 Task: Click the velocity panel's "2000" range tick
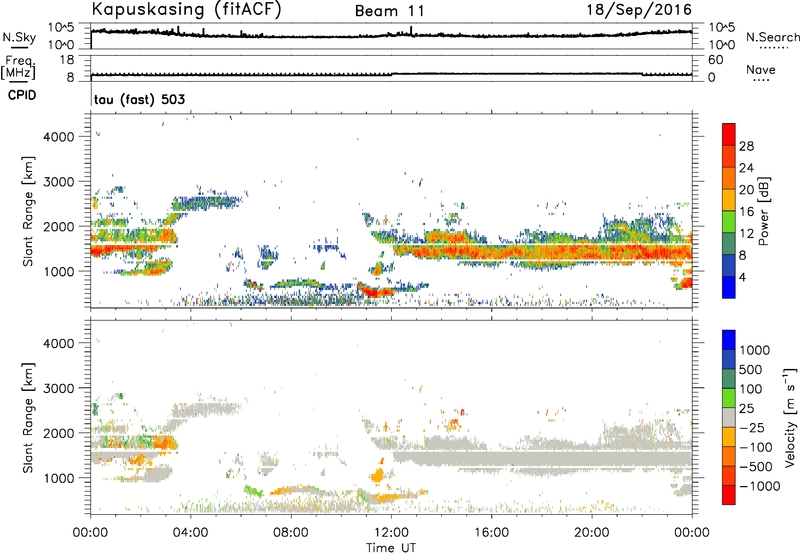tap(59, 433)
